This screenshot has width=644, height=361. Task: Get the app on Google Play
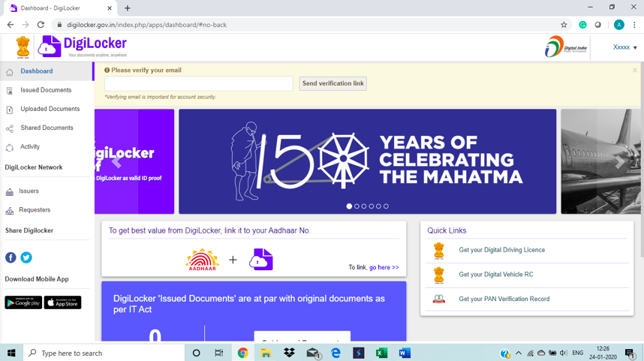point(23,302)
